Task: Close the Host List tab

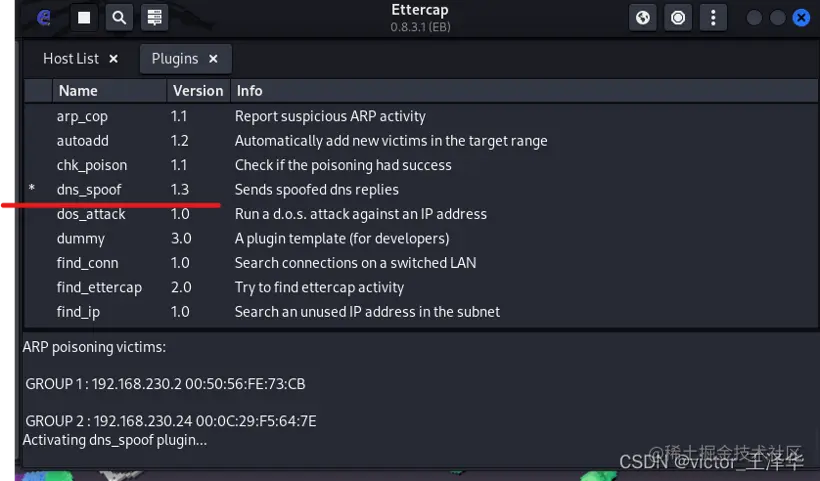Action: [x=113, y=59]
